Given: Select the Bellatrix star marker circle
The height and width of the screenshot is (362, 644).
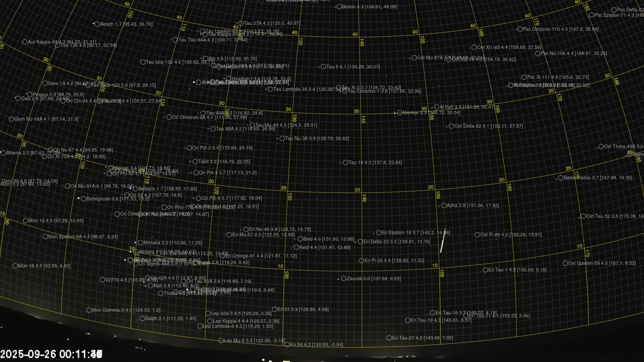Looking at the screenshot, I should (136, 189).
